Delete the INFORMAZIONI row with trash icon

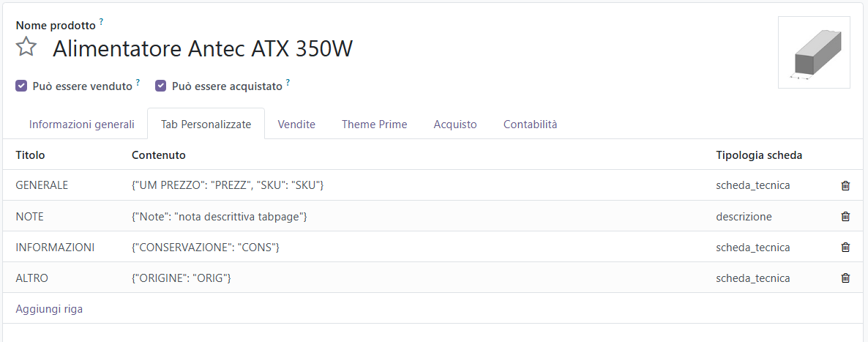845,248
